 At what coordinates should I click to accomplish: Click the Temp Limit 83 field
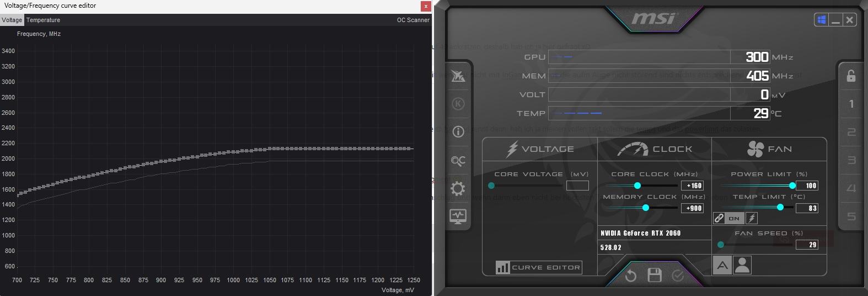click(807, 208)
